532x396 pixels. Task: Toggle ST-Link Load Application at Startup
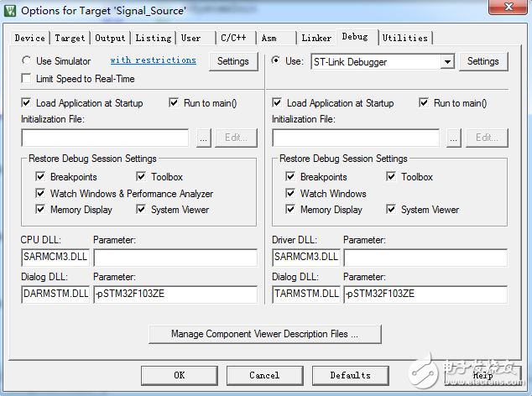pos(277,103)
